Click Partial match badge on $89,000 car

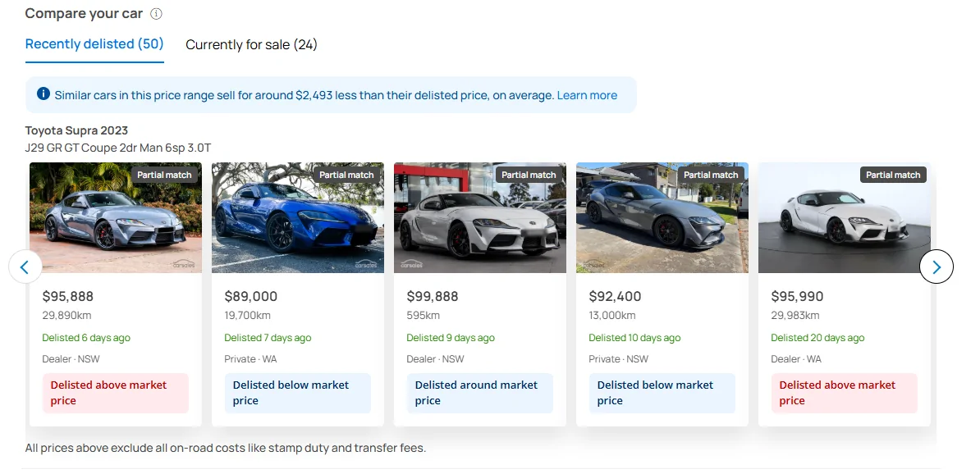point(346,175)
